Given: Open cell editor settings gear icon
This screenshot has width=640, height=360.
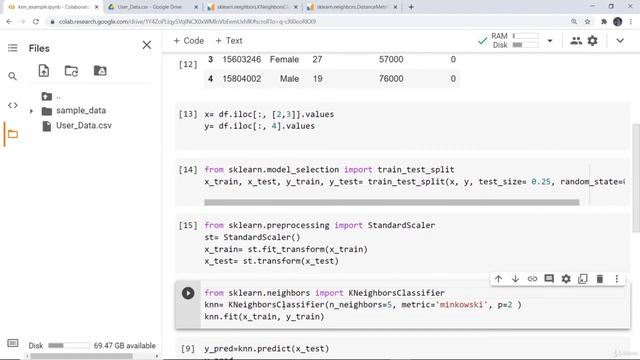Looking at the screenshot, I should pyautogui.click(x=566, y=279).
